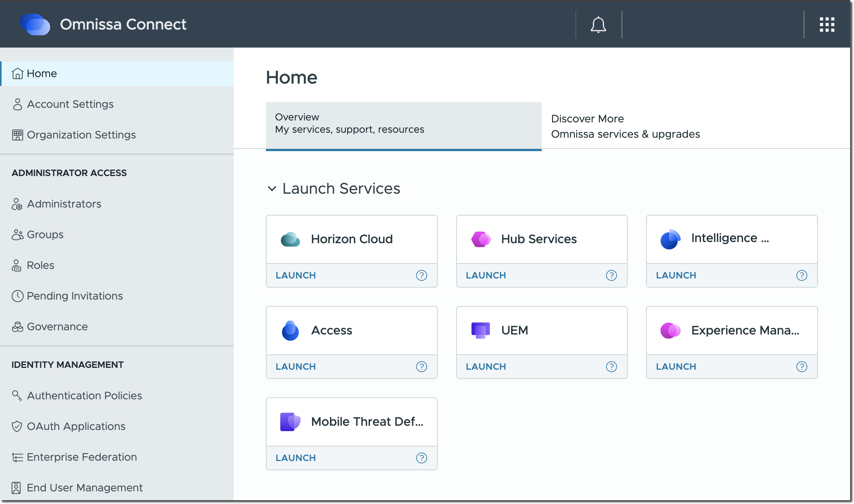Open the notifications bell
Image resolution: width=854 pixels, height=504 pixels.
[x=598, y=24]
